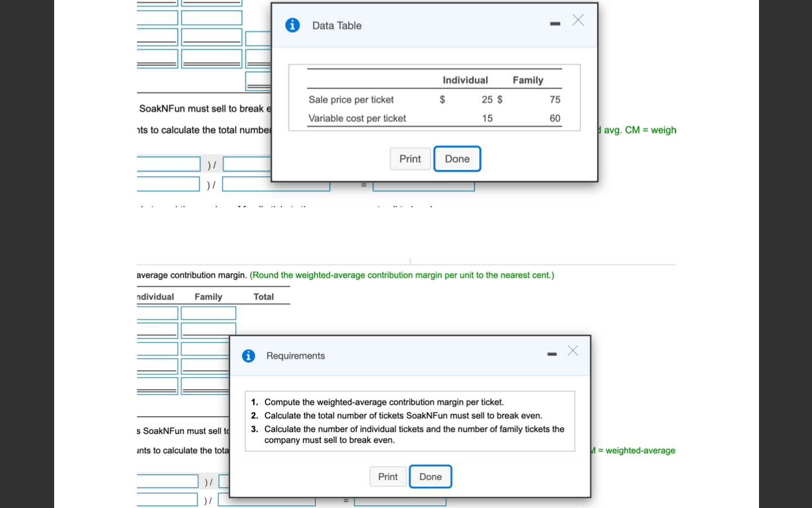This screenshot has height=508, width=812.
Task: Click Done in Data Table dialog
Action: (x=457, y=159)
